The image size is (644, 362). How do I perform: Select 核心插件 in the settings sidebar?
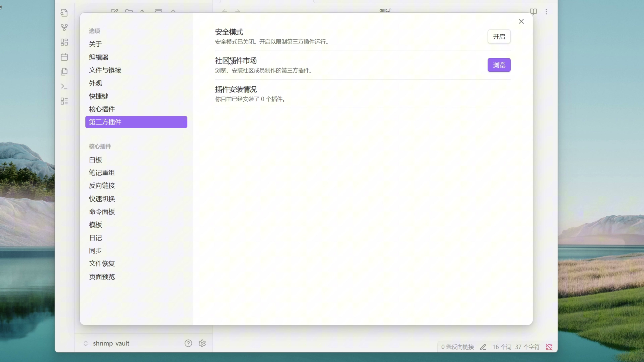tap(102, 109)
